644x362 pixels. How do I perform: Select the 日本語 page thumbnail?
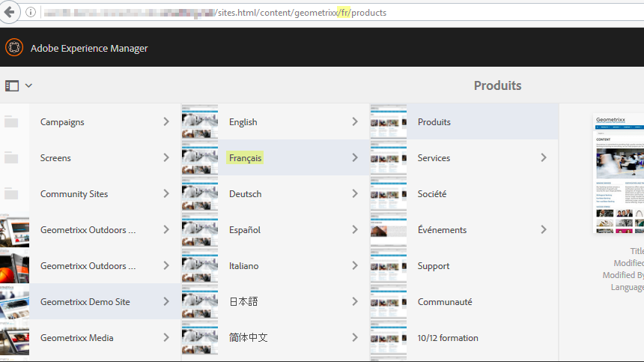tap(200, 301)
